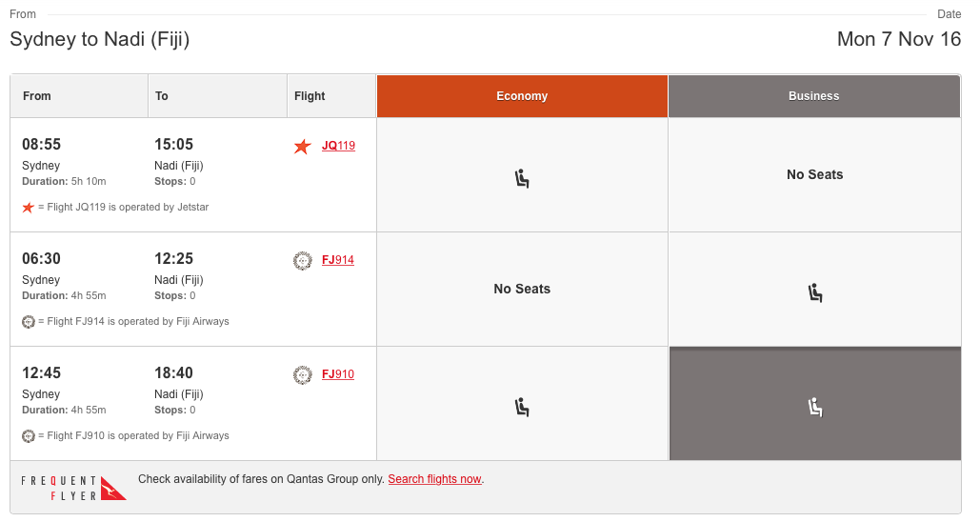Click Jetstar star in operated-by legend
The image size is (980, 522).
29,208
